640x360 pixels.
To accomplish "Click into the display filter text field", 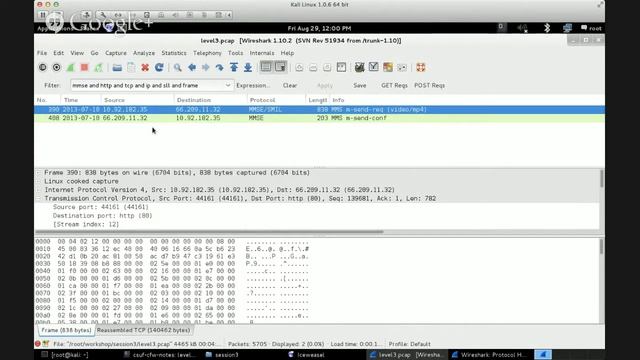I will [147, 85].
